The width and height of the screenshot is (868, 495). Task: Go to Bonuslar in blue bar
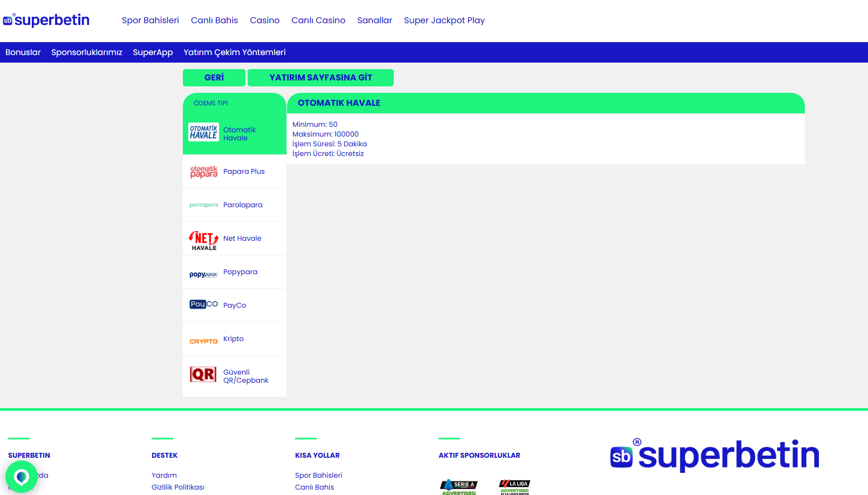pos(23,52)
